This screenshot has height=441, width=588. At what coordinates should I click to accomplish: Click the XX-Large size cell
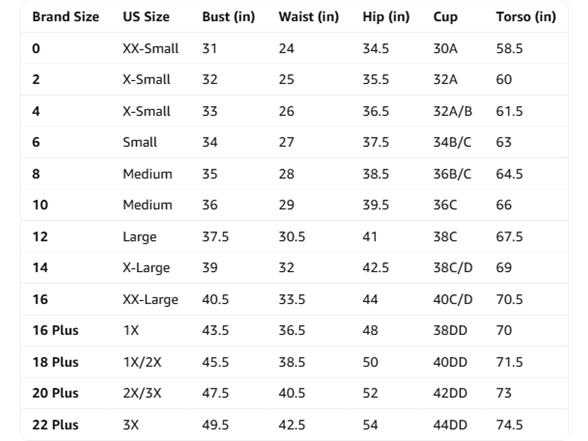click(x=150, y=299)
